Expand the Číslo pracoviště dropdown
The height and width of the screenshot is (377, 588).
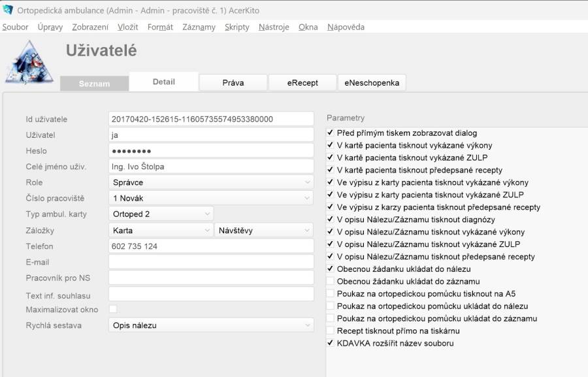tap(210, 198)
